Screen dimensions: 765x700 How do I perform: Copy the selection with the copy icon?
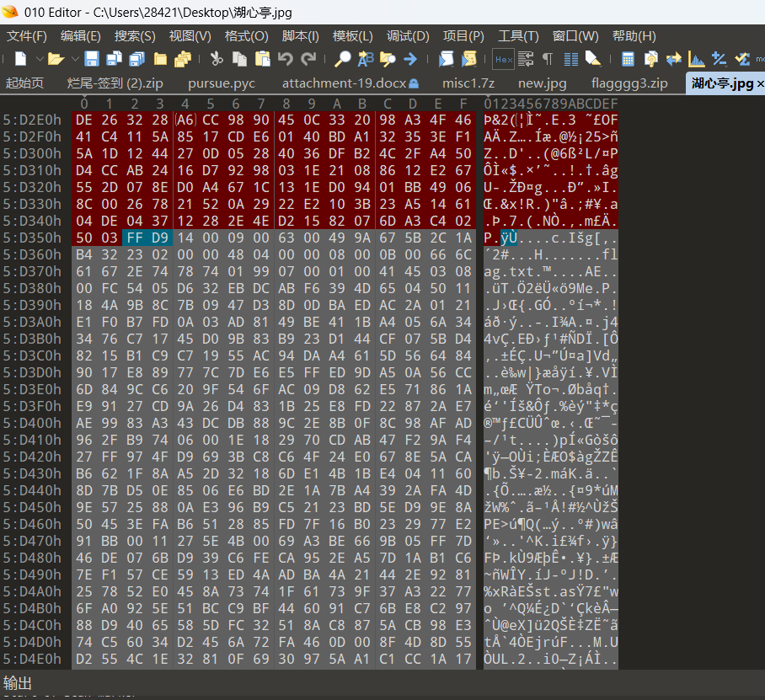click(239, 59)
